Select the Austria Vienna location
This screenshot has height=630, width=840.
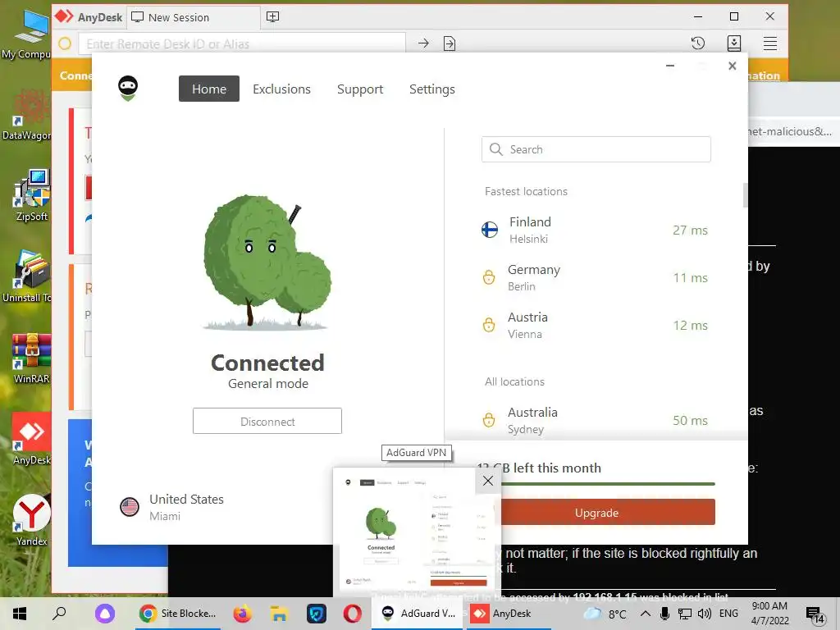pyautogui.click(x=596, y=325)
